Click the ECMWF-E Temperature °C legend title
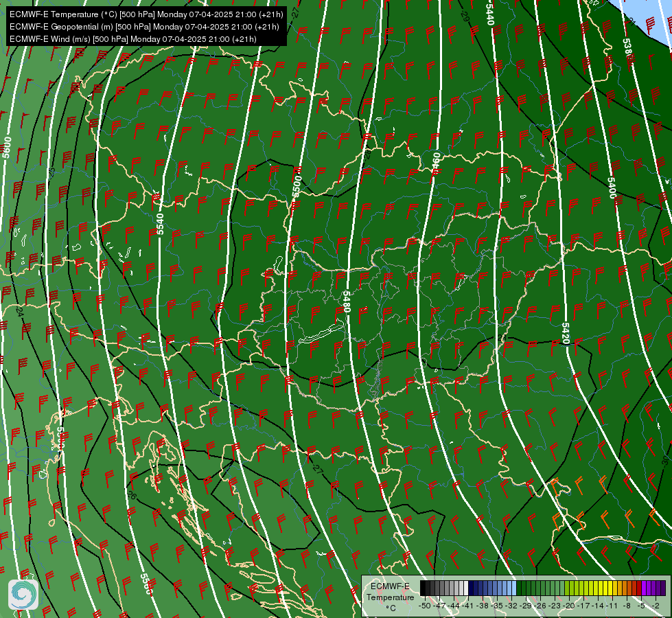 [x=391, y=597]
